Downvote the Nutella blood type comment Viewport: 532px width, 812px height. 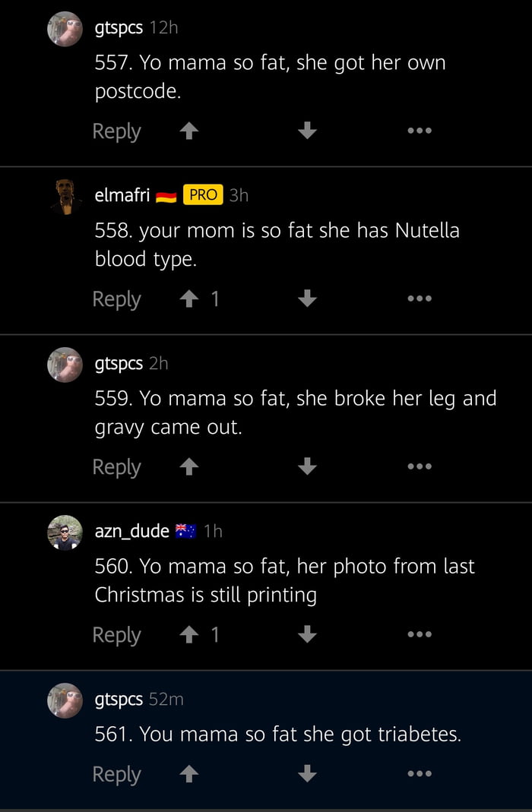pyautogui.click(x=307, y=298)
